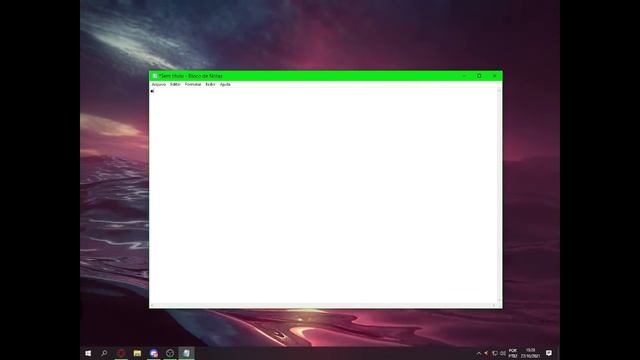
Task: Open the round dark app icon on taskbar
Action: click(x=170, y=353)
